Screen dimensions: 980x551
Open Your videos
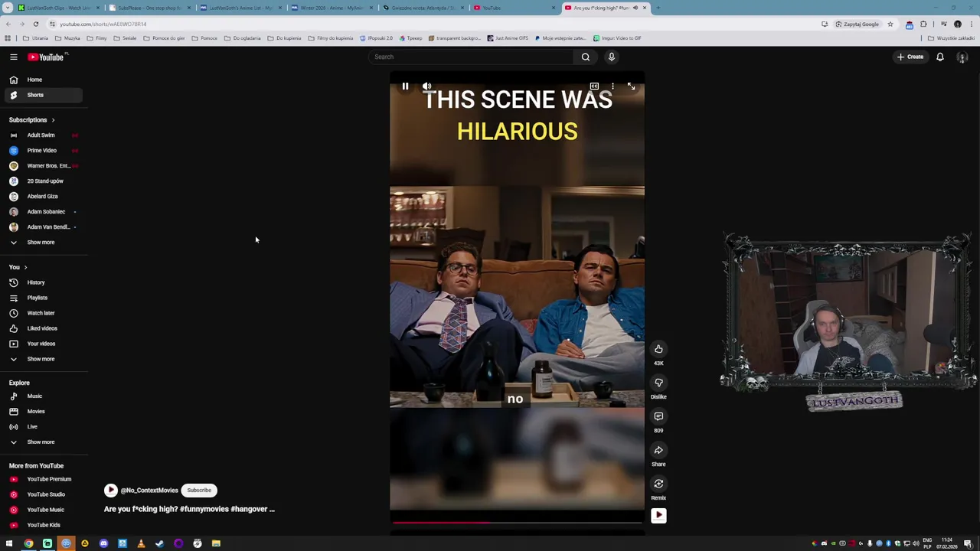coord(42,344)
